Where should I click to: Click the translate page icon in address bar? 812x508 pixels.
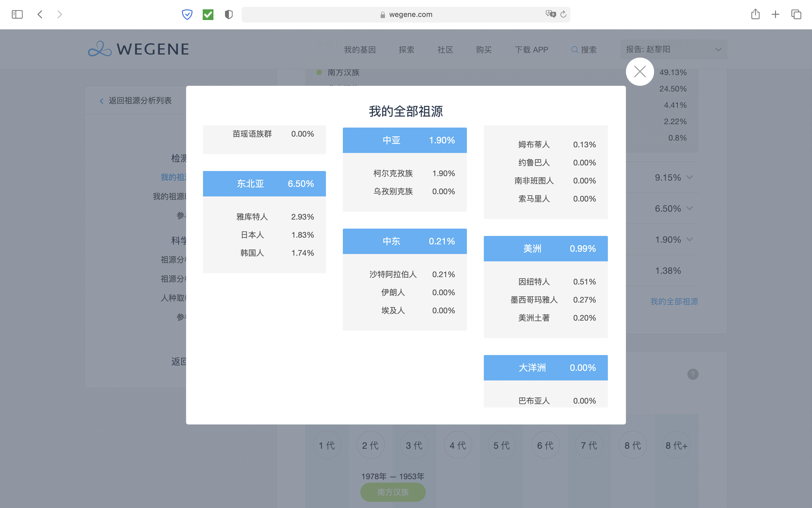coord(550,14)
